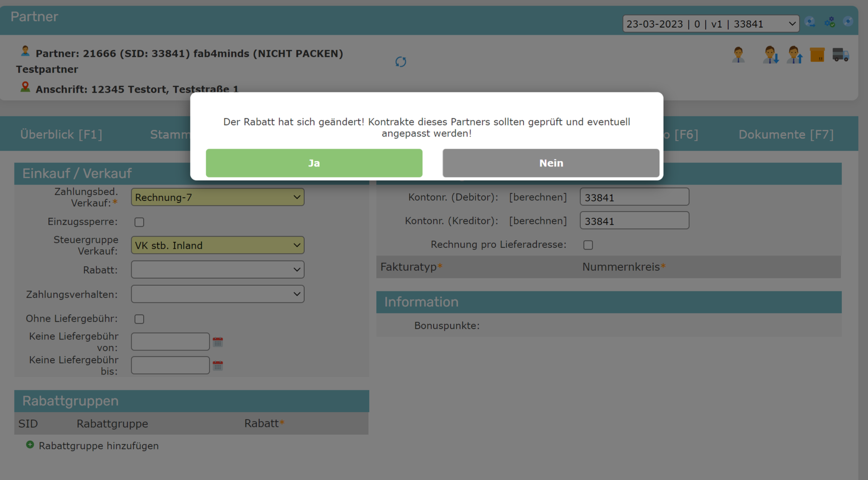Dismiss dialog with Nein button
Image resolution: width=868 pixels, height=480 pixels.
pyautogui.click(x=551, y=163)
